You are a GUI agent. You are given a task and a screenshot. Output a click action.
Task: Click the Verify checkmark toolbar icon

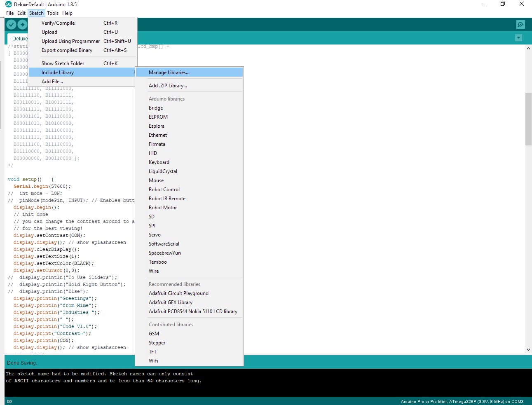pos(12,25)
